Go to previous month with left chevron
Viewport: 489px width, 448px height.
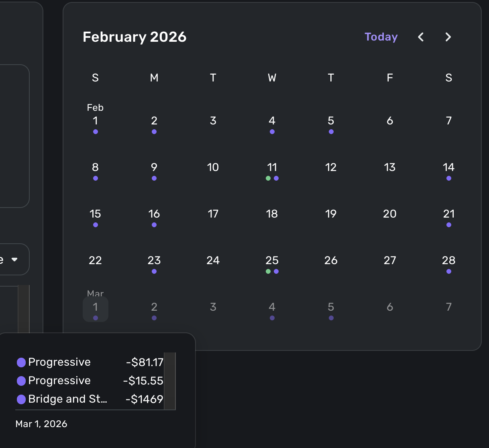pos(421,37)
